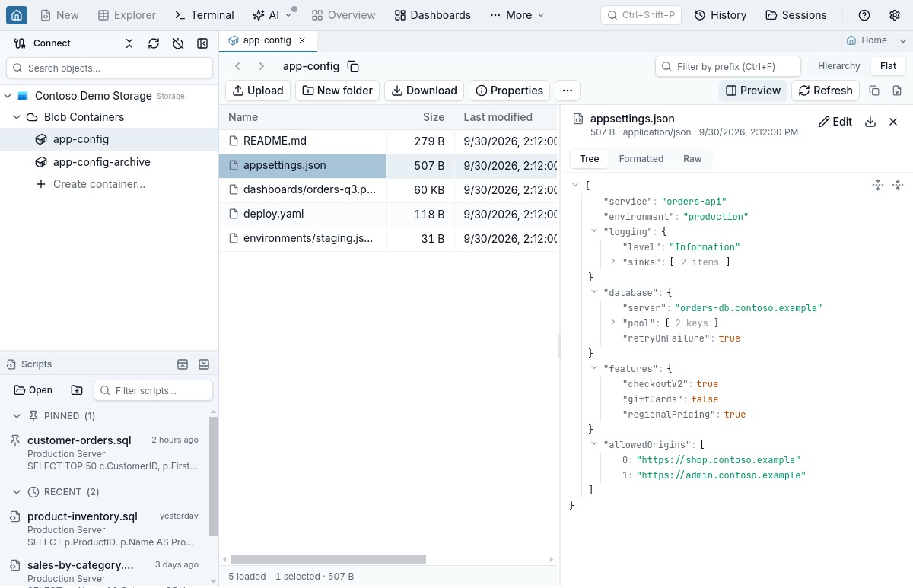
Task: Collapse the "allowedOrigins" JSON array
Action: pyautogui.click(x=594, y=444)
